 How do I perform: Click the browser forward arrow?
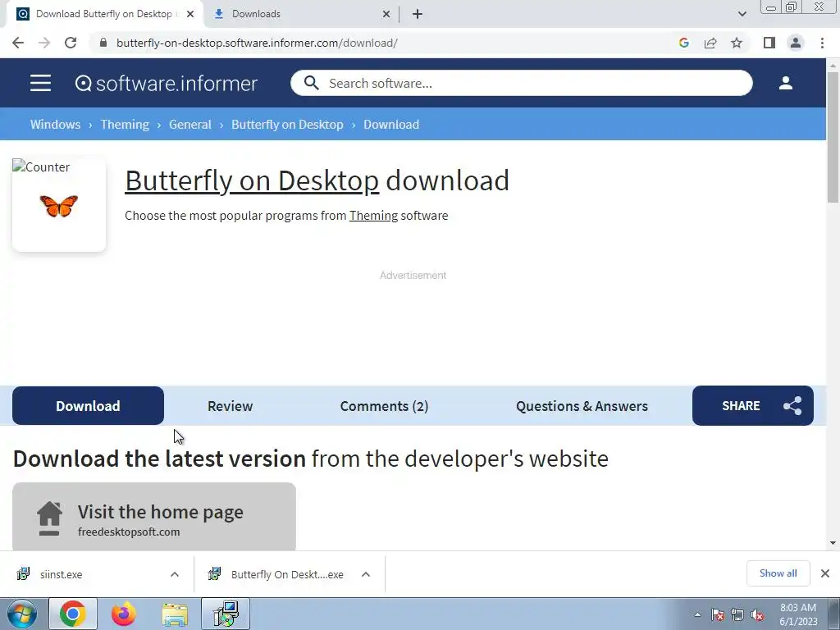point(44,43)
